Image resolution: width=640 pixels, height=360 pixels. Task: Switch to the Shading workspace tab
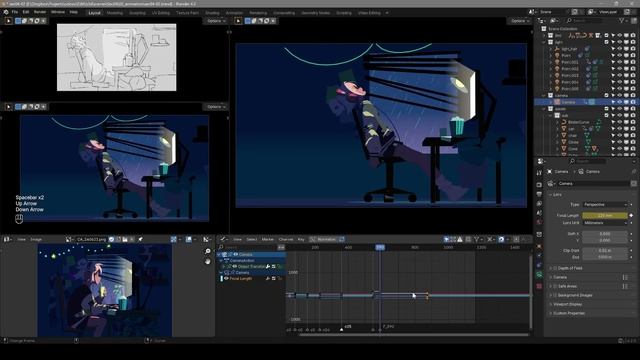point(212,13)
